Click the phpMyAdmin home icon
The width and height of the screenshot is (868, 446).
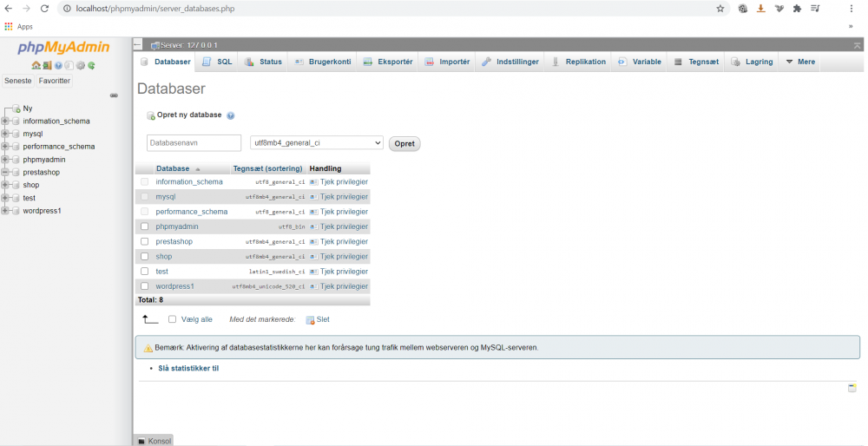pos(36,65)
